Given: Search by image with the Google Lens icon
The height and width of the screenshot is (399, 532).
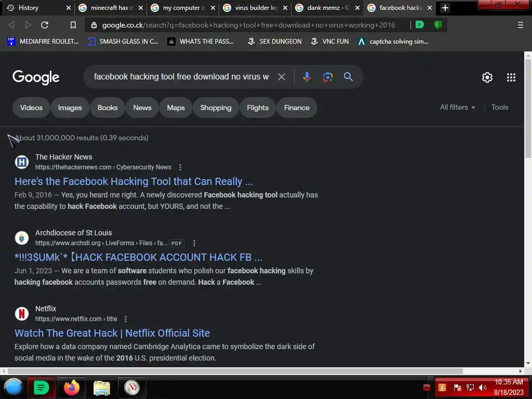Looking at the screenshot, I should 327,77.
